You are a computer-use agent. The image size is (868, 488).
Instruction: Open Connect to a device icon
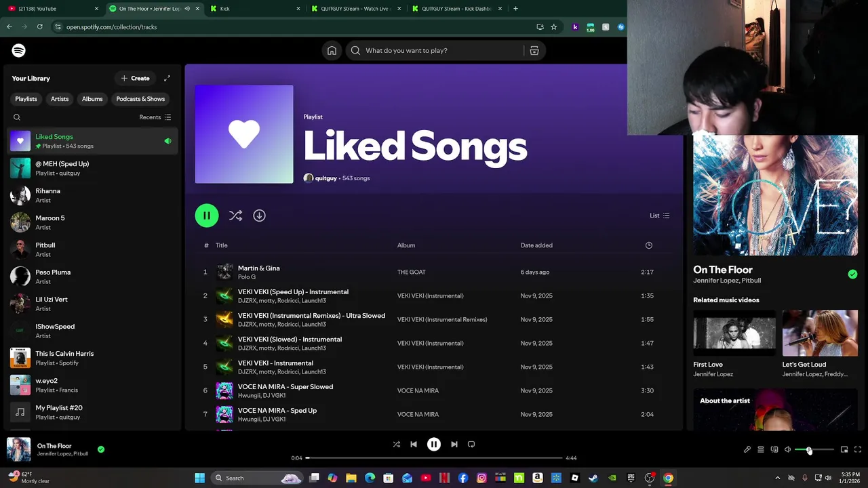tap(774, 449)
